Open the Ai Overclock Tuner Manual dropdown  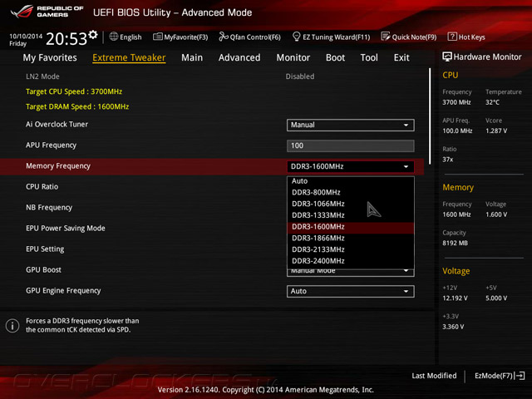pos(351,125)
